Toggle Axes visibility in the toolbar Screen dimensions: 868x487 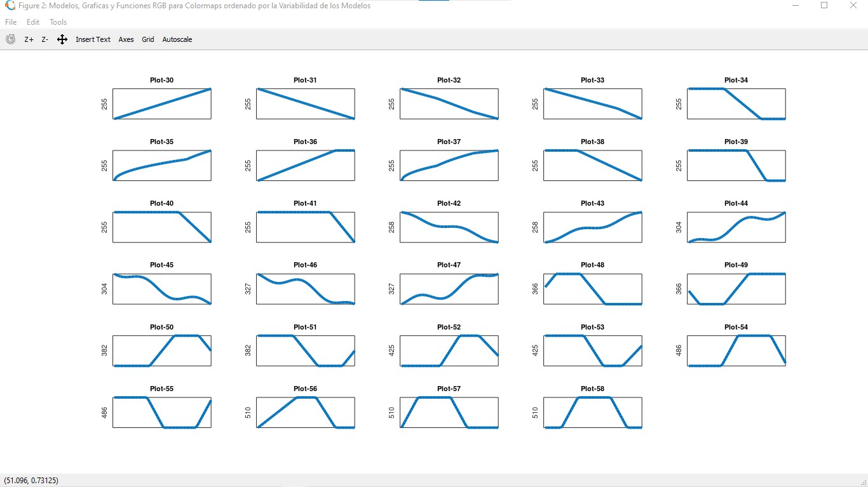click(x=126, y=39)
